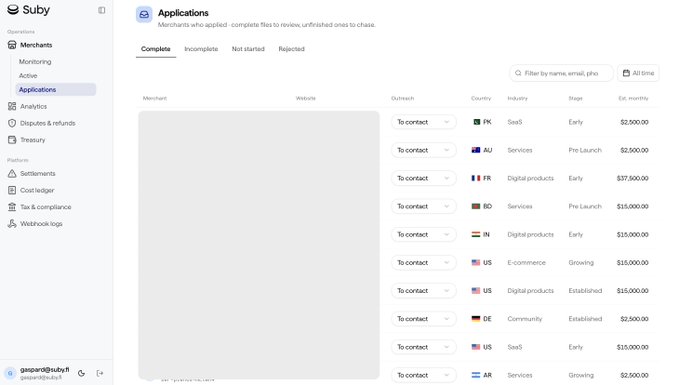Click the logout icon
Viewport: 679px width, 385px height.
coord(100,373)
